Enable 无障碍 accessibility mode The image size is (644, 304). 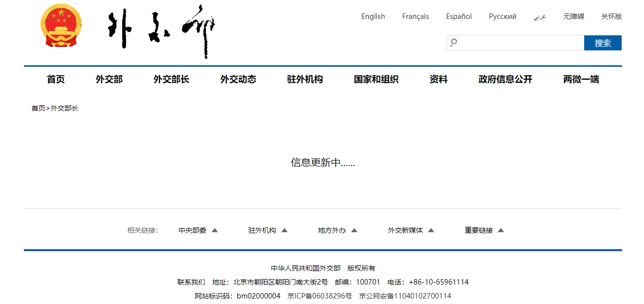(573, 16)
